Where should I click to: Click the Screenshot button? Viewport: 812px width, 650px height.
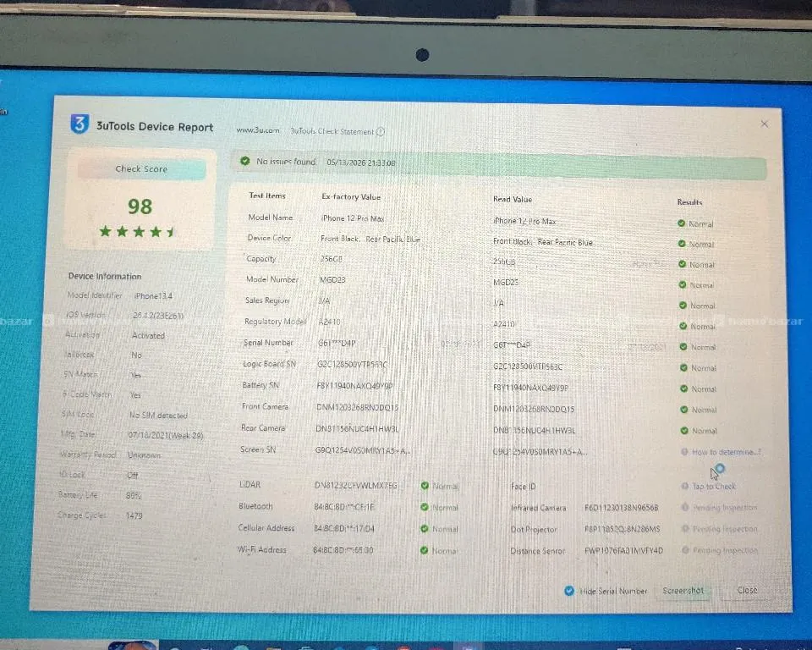[x=683, y=591]
